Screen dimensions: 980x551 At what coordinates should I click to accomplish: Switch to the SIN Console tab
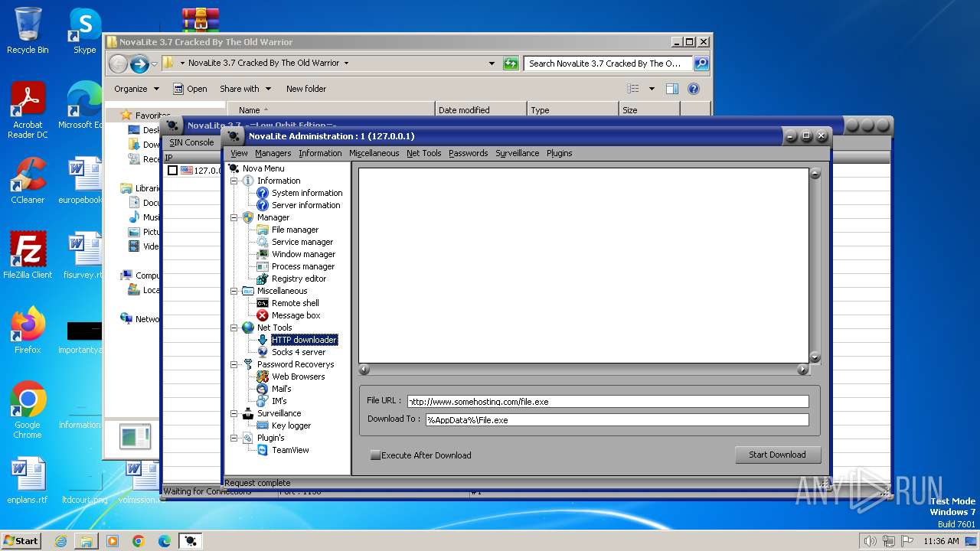(x=191, y=142)
